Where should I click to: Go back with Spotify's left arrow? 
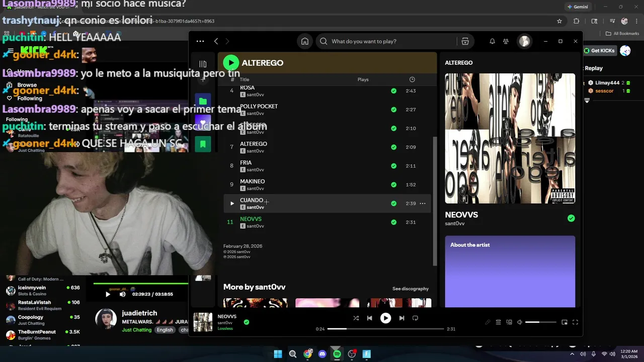point(216,41)
